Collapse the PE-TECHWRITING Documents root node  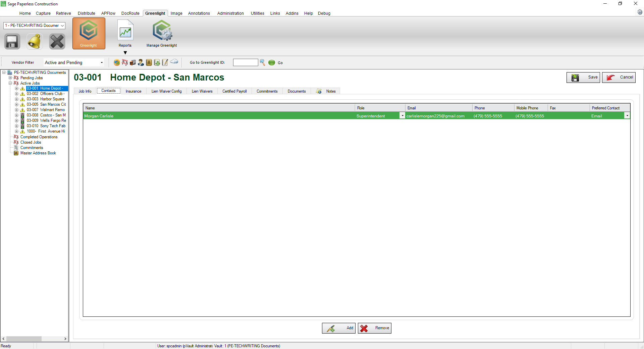[4, 72]
